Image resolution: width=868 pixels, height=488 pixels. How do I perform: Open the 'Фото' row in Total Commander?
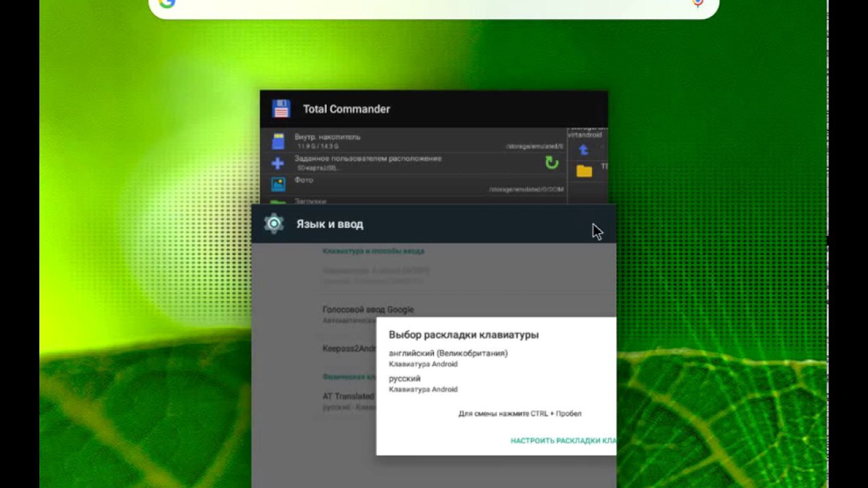click(414, 185)
